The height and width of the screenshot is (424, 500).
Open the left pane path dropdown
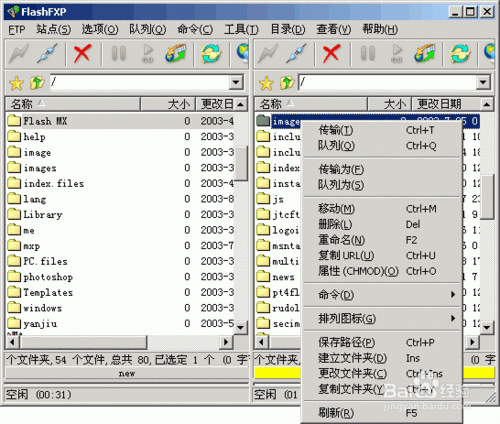pos(236,82)
